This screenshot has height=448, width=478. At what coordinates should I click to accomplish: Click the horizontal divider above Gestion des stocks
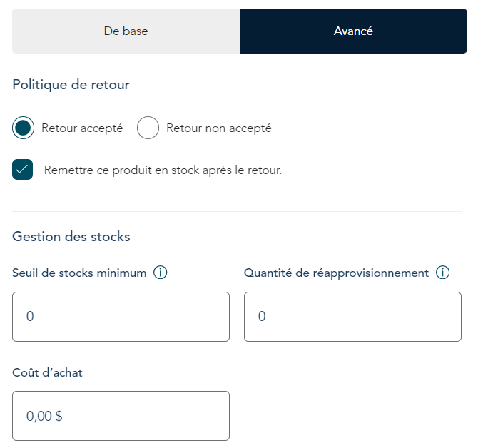[x=237, y=211]
